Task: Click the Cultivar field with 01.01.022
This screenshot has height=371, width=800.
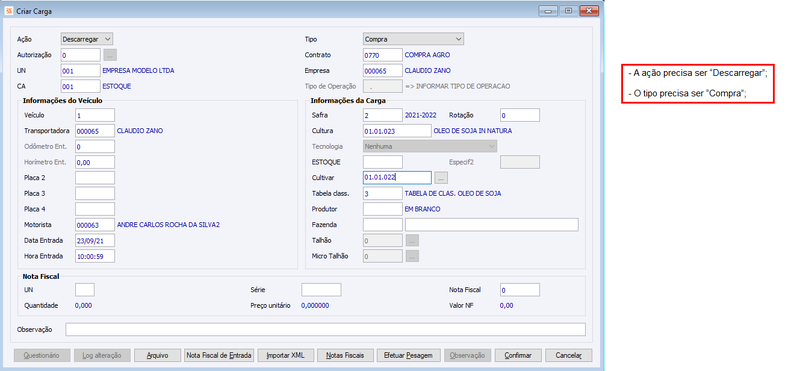Action: pos(397,178)
